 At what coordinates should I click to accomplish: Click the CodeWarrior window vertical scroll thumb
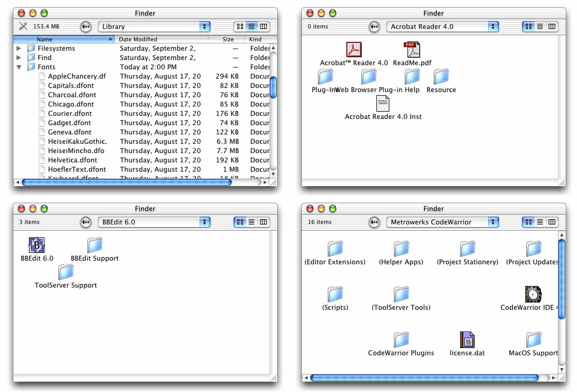(561, 279)
